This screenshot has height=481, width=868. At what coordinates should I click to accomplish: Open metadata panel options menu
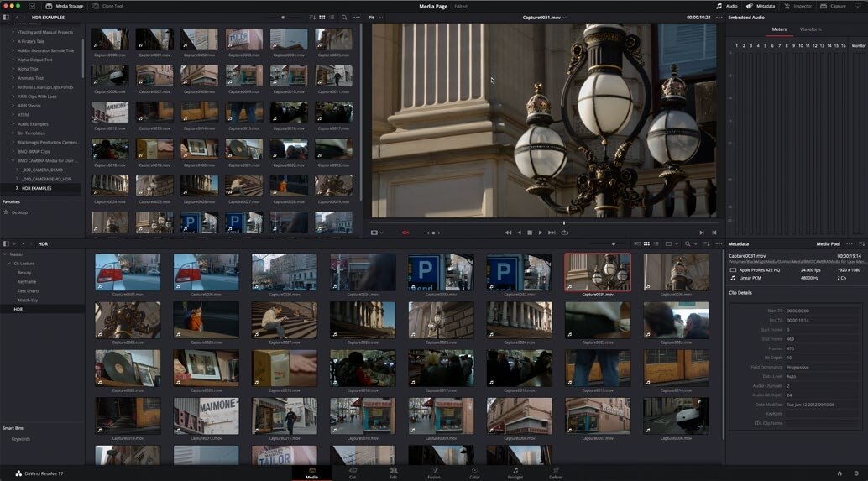pos(850,244)
